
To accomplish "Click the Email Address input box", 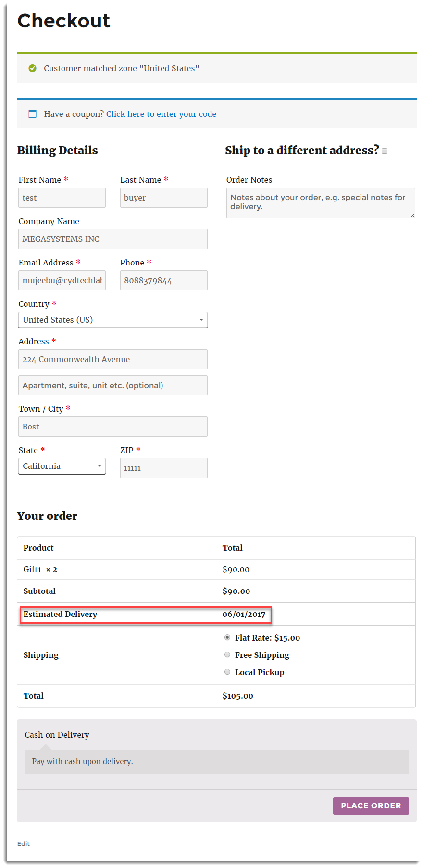I will click(x=62, y=280).
